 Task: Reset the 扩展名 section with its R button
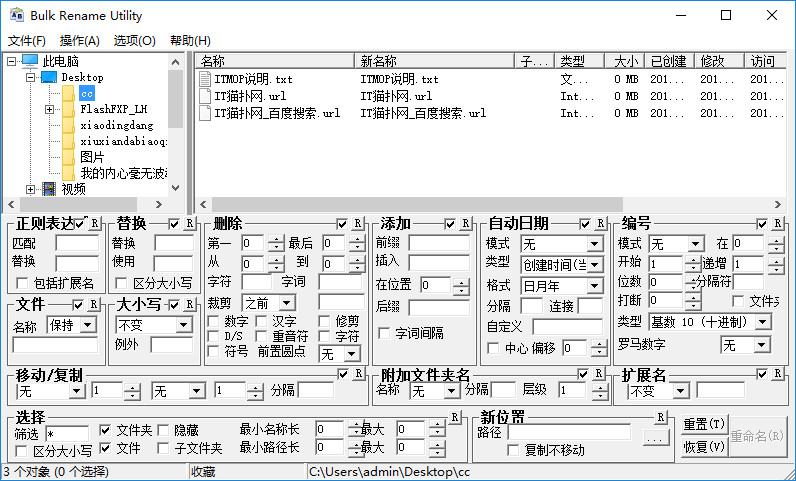[x=777, y=374]
